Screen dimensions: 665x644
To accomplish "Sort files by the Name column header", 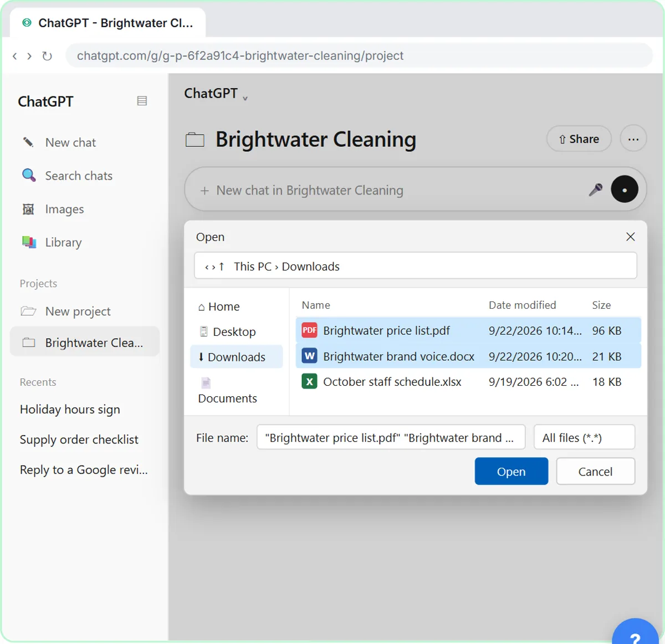I will pyautogui.click(x=316, y=305).
